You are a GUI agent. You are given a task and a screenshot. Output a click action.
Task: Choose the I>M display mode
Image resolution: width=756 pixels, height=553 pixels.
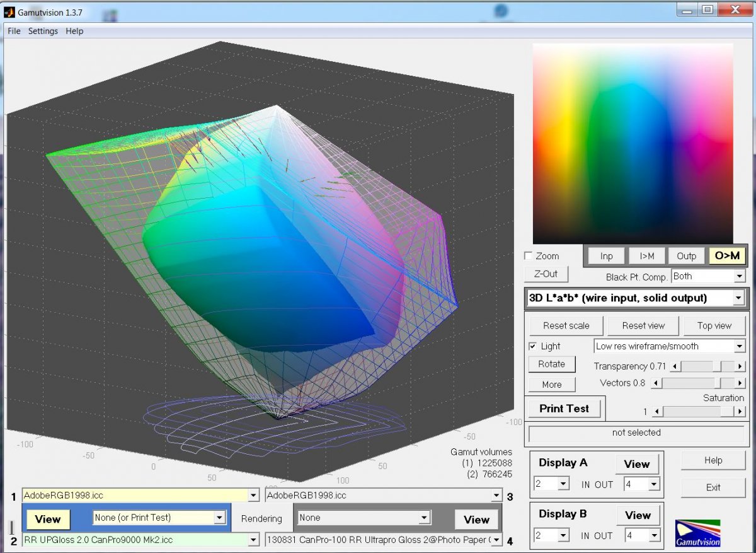click(x=646, y=255)
